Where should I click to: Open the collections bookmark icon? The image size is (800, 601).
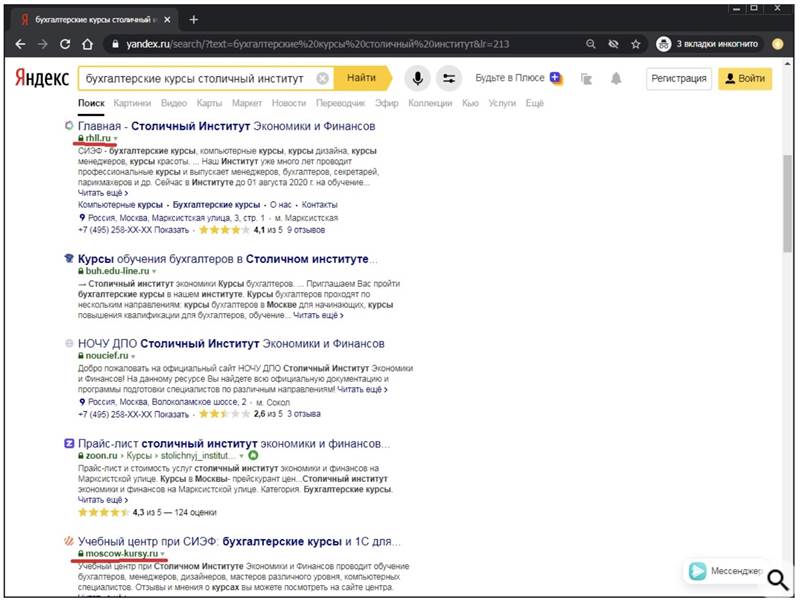click(x=586, y=79)
